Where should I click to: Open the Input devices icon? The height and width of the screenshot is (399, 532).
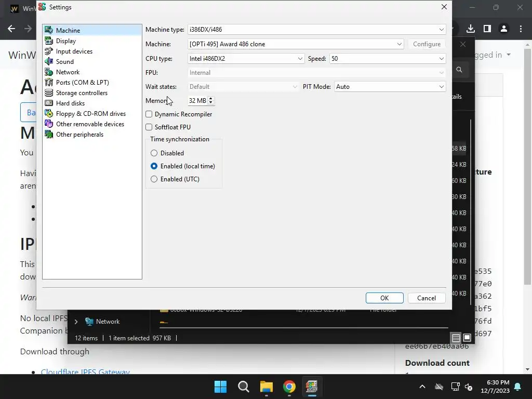point(49,51)
